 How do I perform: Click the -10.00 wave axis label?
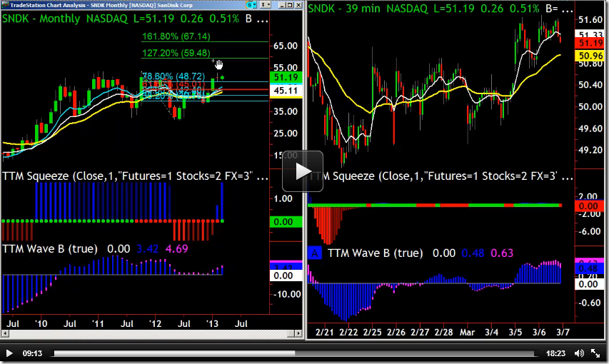pos(287,294)
